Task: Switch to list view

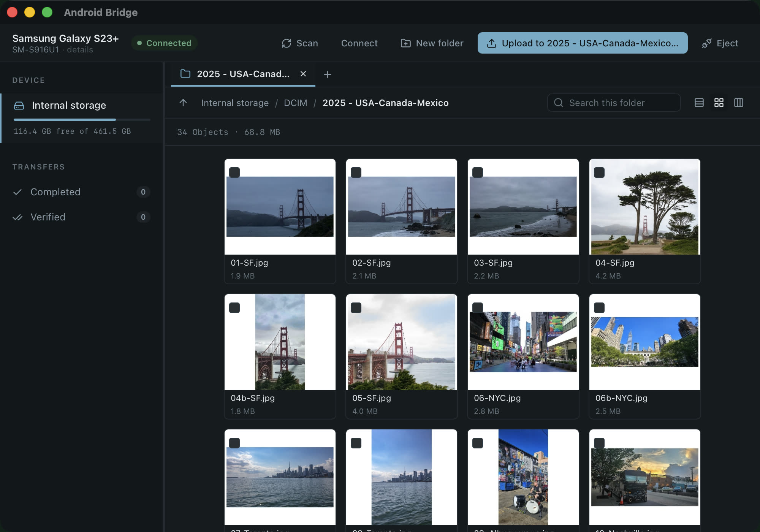Action: coord(699,103)
